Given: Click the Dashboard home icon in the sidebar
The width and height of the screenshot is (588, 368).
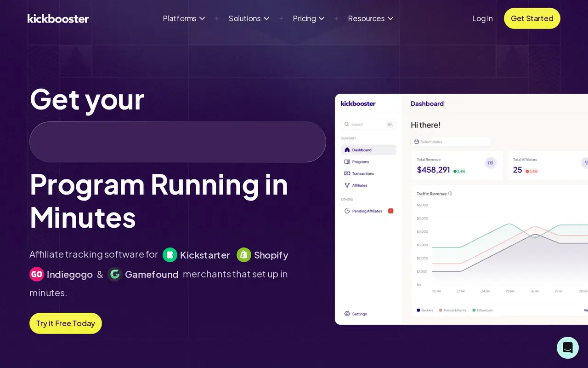Looking at the screenshot, I should point(347,150).
